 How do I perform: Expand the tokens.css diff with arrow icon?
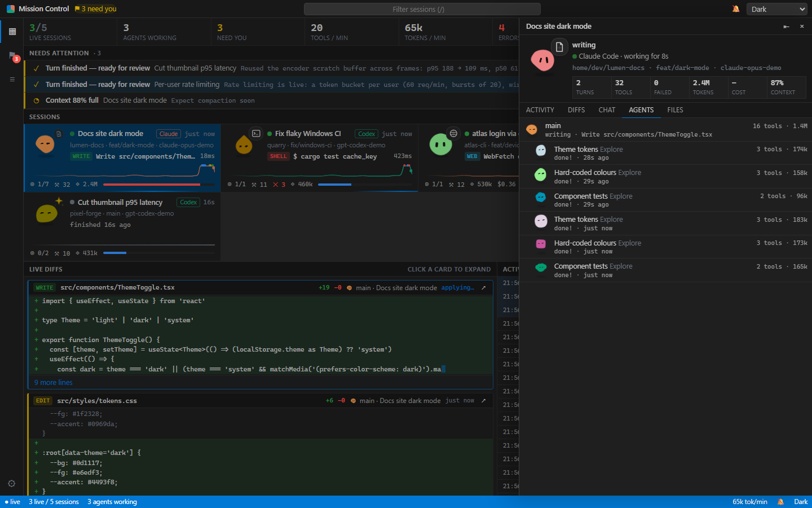tap(483, 401)
